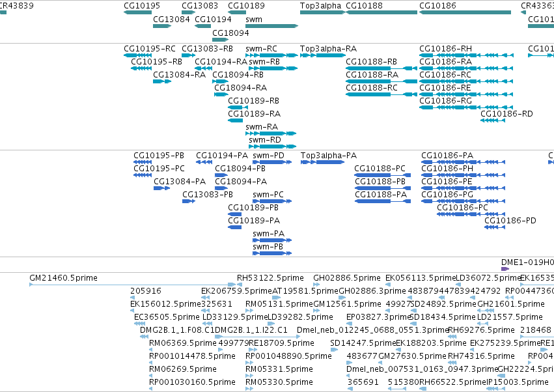Click the swm gene label
Viewport: 554px width, 392px height.
[254, 19]
